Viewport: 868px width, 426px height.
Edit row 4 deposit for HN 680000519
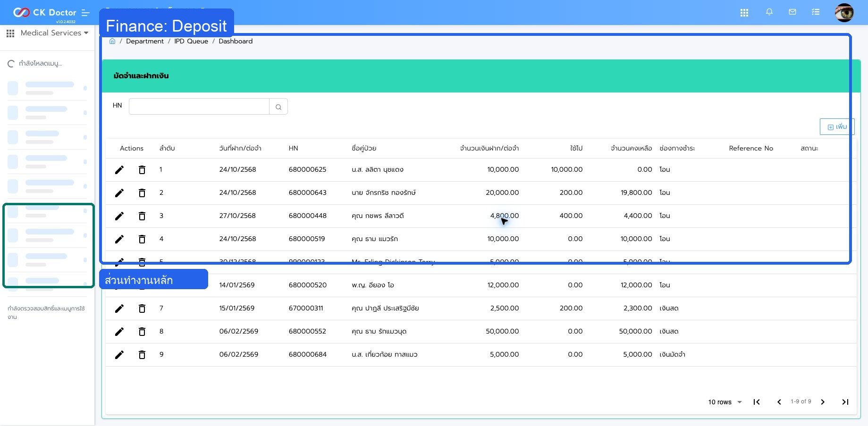click(x=119, y=239)
